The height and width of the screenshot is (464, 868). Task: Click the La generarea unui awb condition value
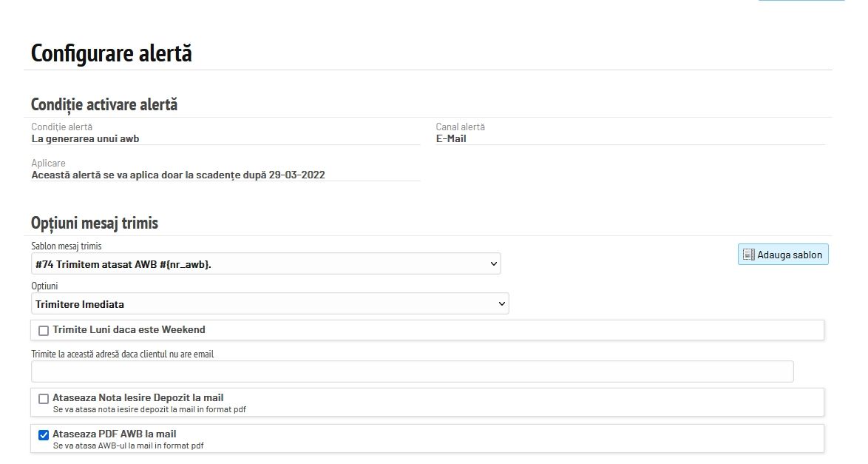(x=85, y=138)
